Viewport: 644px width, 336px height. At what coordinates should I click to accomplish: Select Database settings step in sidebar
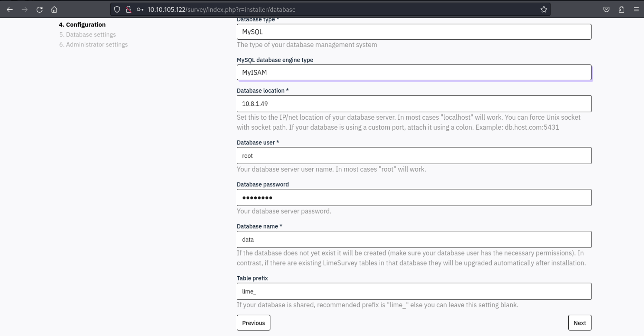pyautogui.click(x=88, y=35)
